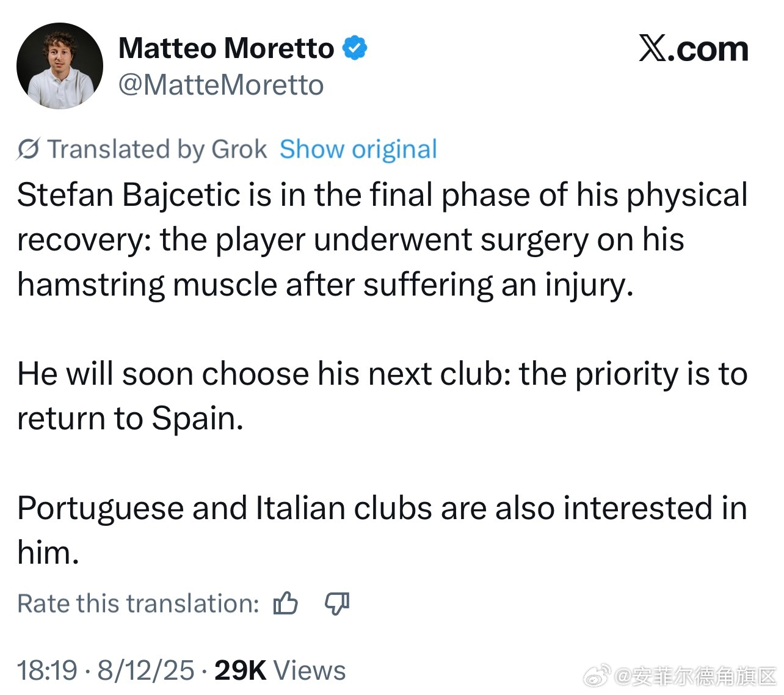Viewport: 784px width, 695px height.
Task: Open the Matteo Moretto display name
Action: click(227, 48)
